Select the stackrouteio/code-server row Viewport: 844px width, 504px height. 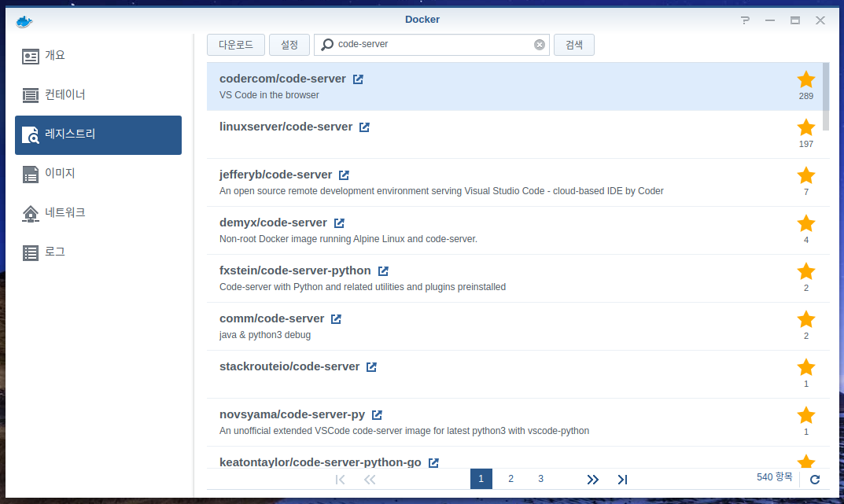click(x=514, y=374)
